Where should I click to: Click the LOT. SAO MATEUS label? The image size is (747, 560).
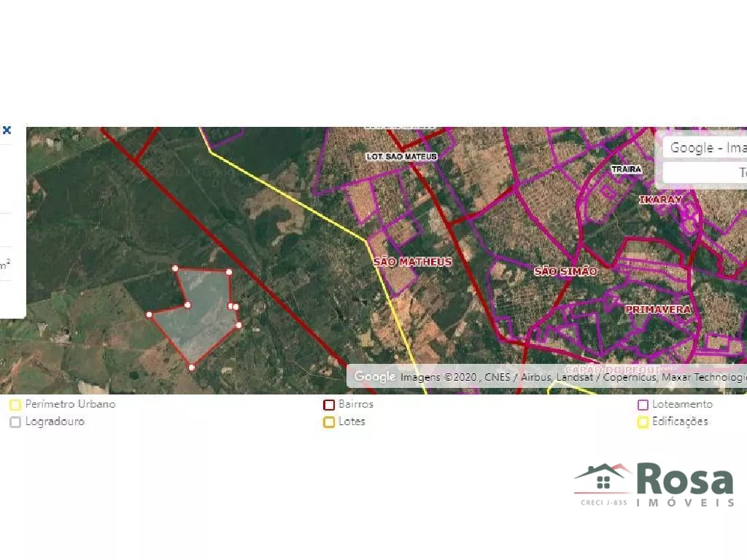402,156
